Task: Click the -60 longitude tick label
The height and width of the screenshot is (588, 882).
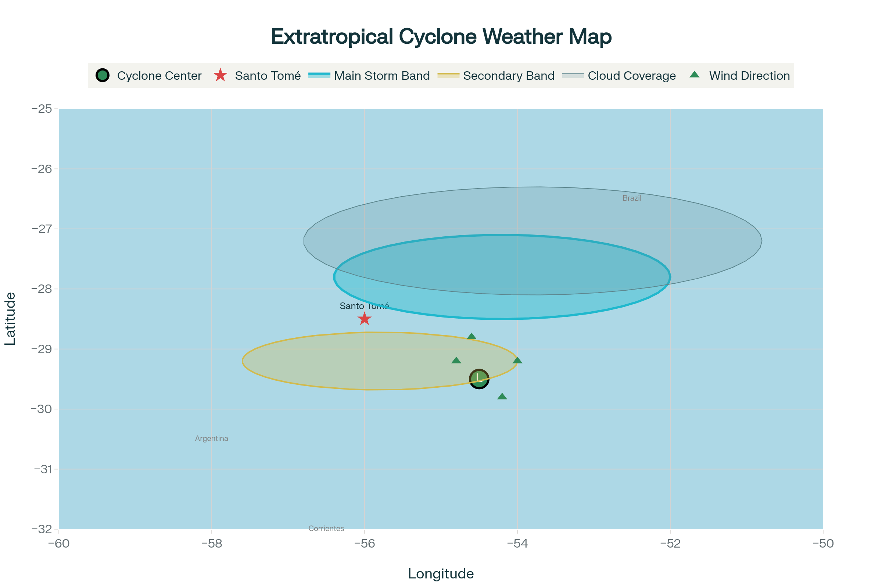Action: point(59,544)
